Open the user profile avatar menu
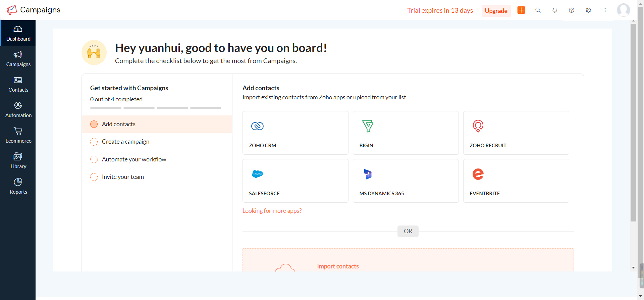The image size is (644, 300). pos(623,10)
